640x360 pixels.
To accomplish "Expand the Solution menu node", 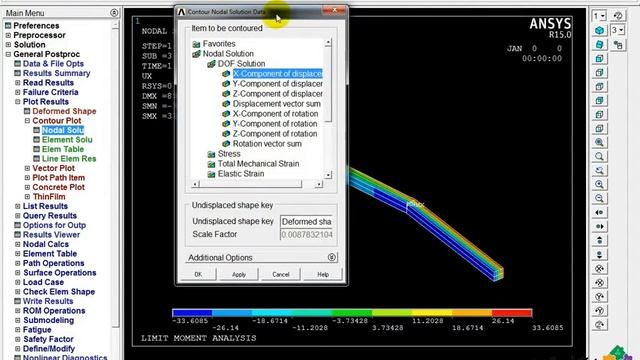I will point(8,44).
